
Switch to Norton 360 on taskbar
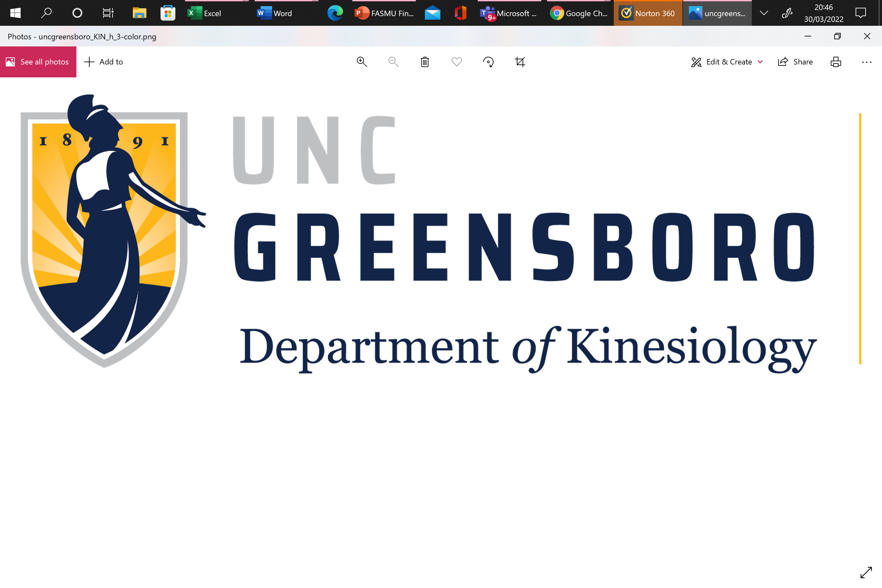[648, 13]
